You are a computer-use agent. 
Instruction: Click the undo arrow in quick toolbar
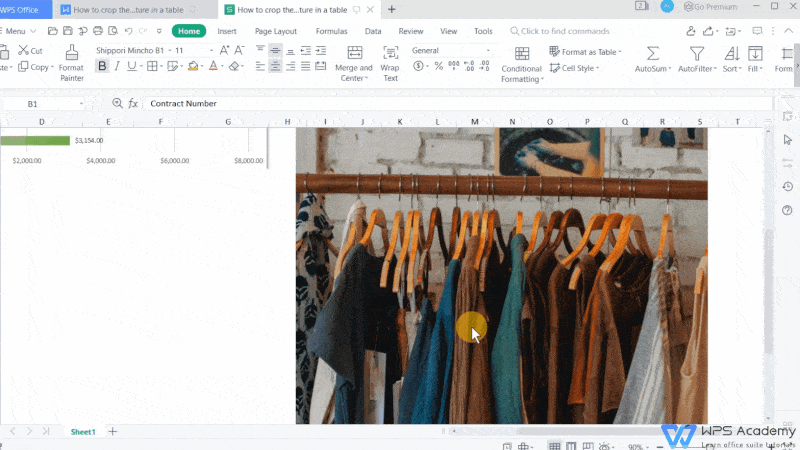(129, 31)
